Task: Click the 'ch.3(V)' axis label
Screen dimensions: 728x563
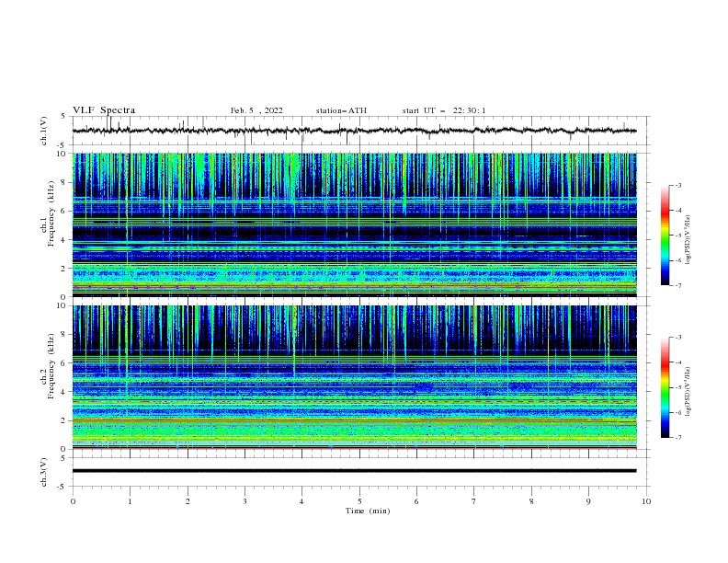Action: [44, 473]
